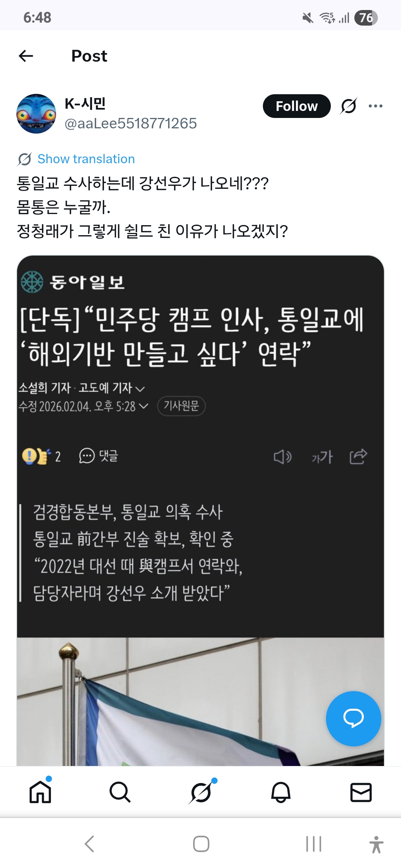
Task: Tap the speaker listen icon in article
Action: tap(282, 457)
